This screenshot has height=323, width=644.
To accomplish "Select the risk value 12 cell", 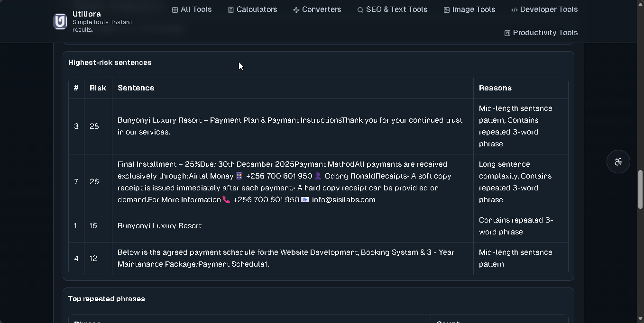I will [98, 259].
